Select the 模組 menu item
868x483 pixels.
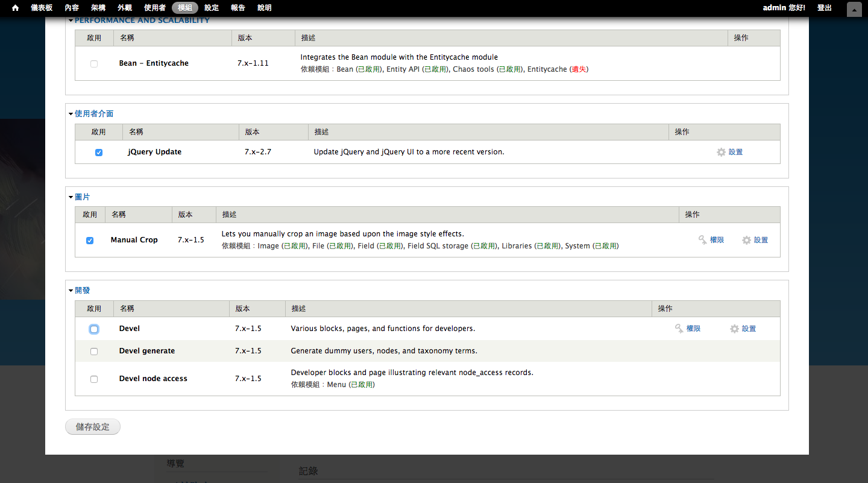point(185,8)
